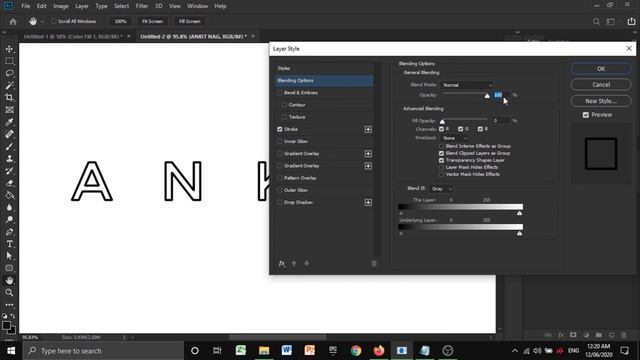Select the Path Selection tool
The height and width of the screenshot is (360, 640).
[9, 256]
